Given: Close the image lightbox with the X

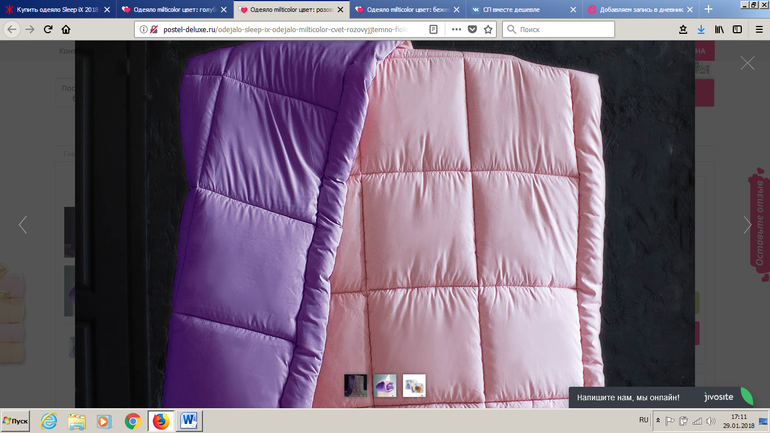Looking at the screenshot, I should coord(747,63).
